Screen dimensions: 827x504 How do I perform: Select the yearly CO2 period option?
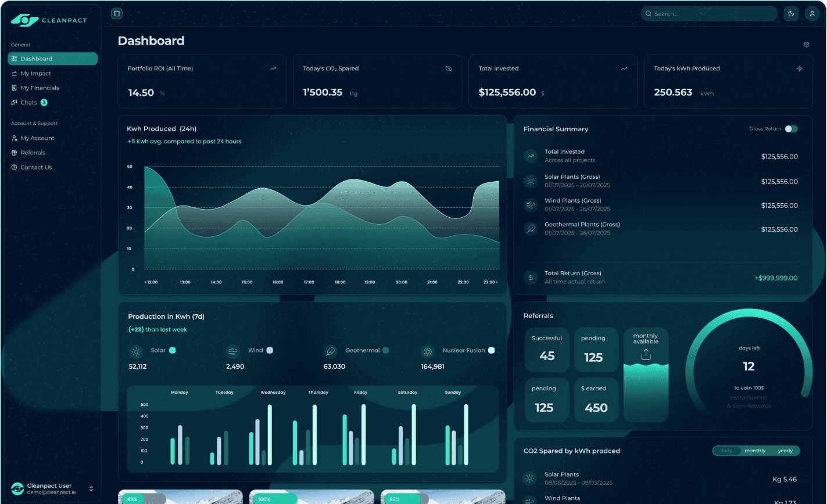coord(785,451)
